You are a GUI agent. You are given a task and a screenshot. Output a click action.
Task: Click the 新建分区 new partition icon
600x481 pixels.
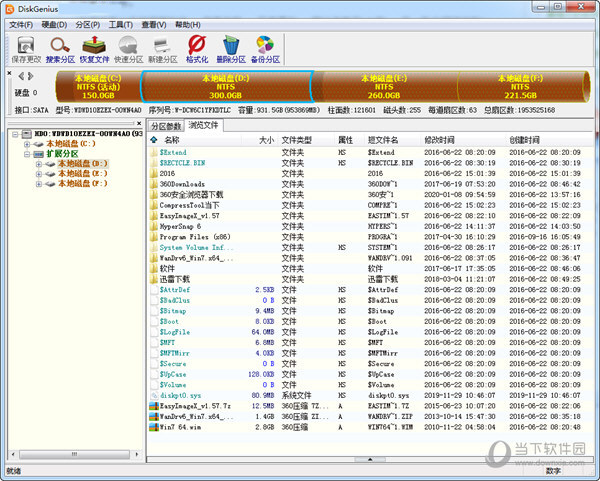coord(163,50)
